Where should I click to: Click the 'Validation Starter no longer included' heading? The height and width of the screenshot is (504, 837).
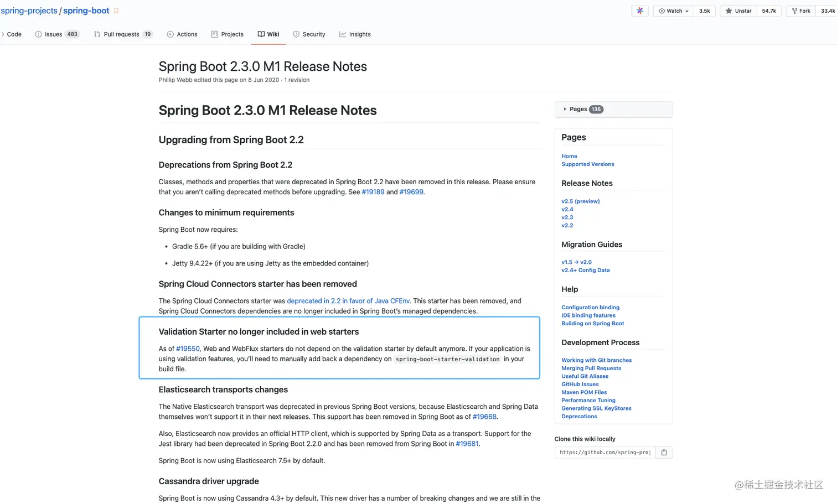click(259, 332)
